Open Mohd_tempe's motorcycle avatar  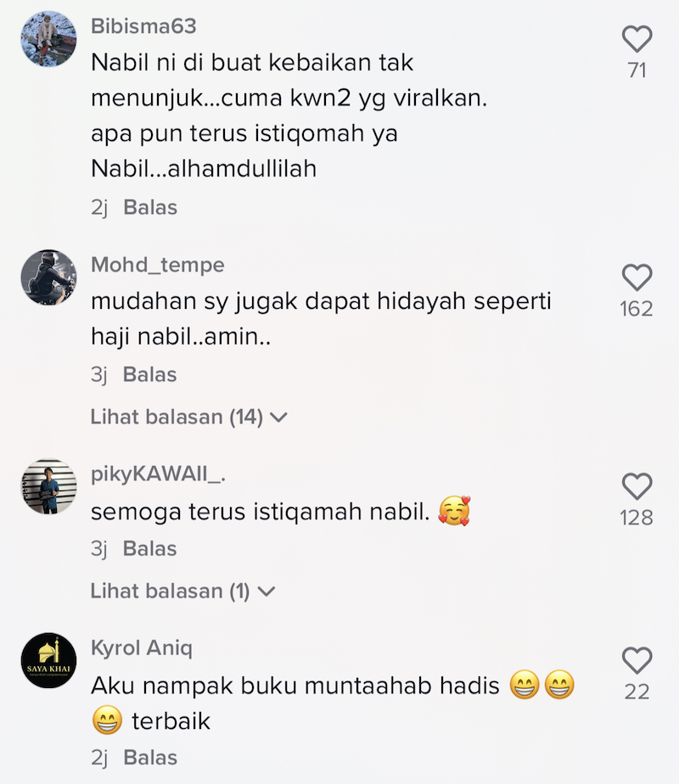click(x=48, y=277)
